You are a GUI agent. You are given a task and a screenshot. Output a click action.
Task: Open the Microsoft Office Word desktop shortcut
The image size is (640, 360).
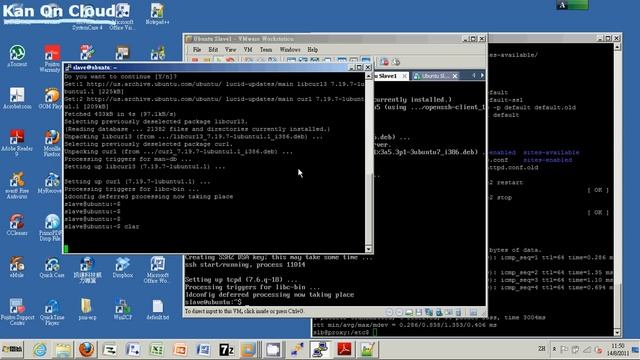click(157, 269)
